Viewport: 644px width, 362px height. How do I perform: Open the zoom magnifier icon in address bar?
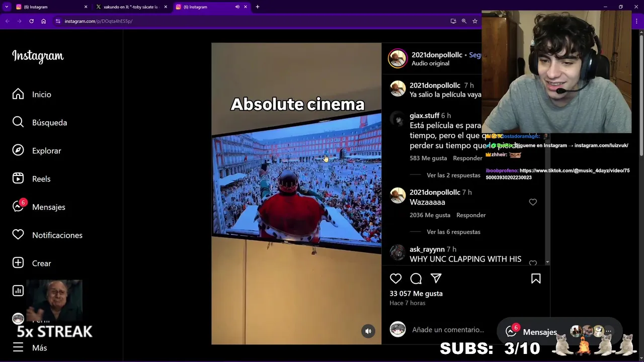(x=464, y=21)
